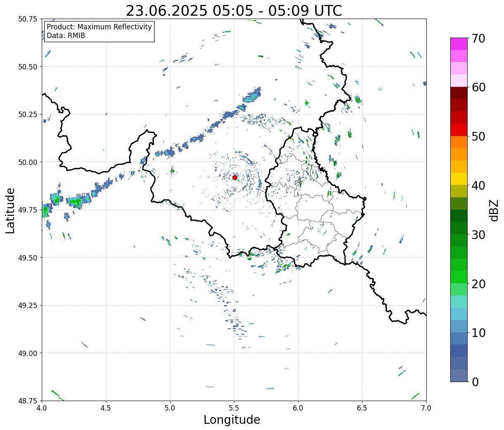Click the dBZ colorbar label
The width and height of the screenshot is (504, 430).
[494, 210]
